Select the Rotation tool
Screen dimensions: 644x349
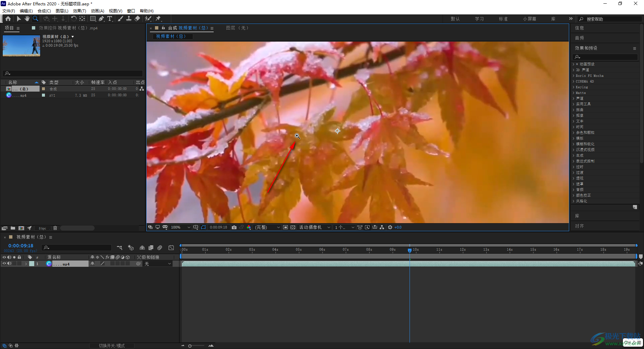(74, 19)
